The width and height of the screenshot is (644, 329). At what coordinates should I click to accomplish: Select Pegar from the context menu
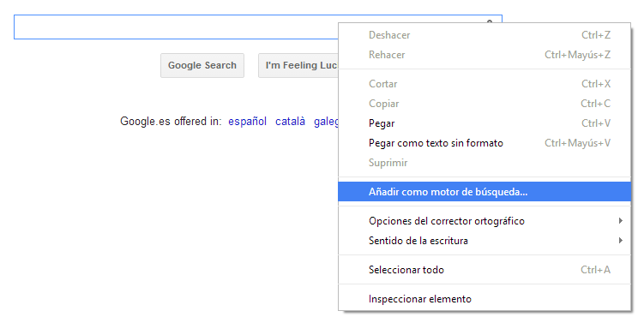point(485,123)
